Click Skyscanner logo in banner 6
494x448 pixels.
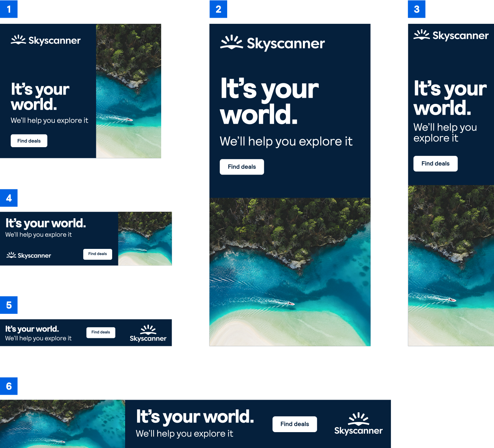coord(358,424)
